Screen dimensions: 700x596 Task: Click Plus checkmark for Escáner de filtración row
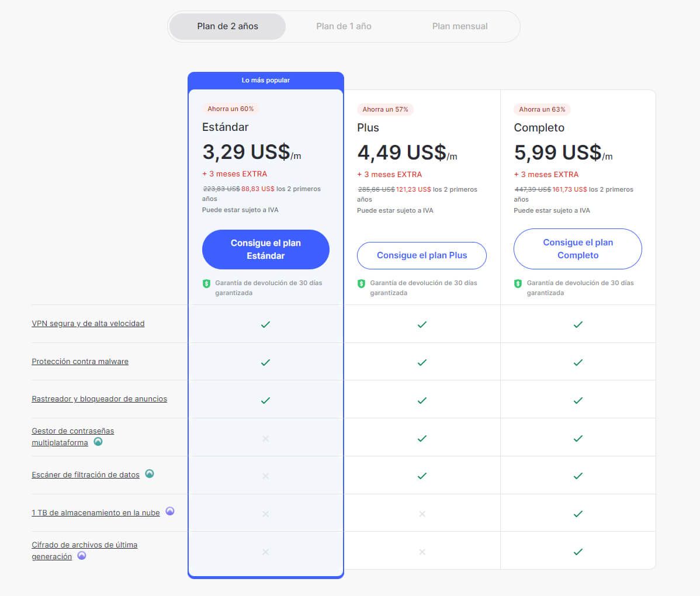coord(422,476)
